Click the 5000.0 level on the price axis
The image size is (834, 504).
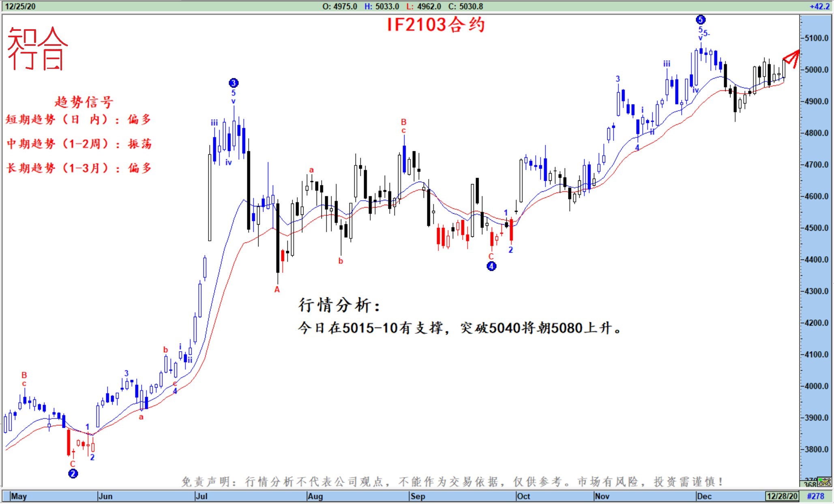pyautogui.click(x=817, y=70)
